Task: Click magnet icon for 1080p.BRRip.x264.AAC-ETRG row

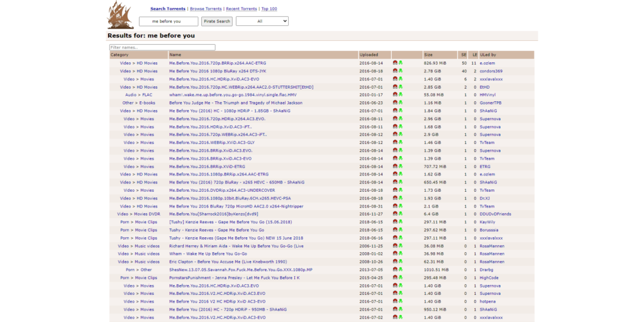Action: tap(395, 174)
